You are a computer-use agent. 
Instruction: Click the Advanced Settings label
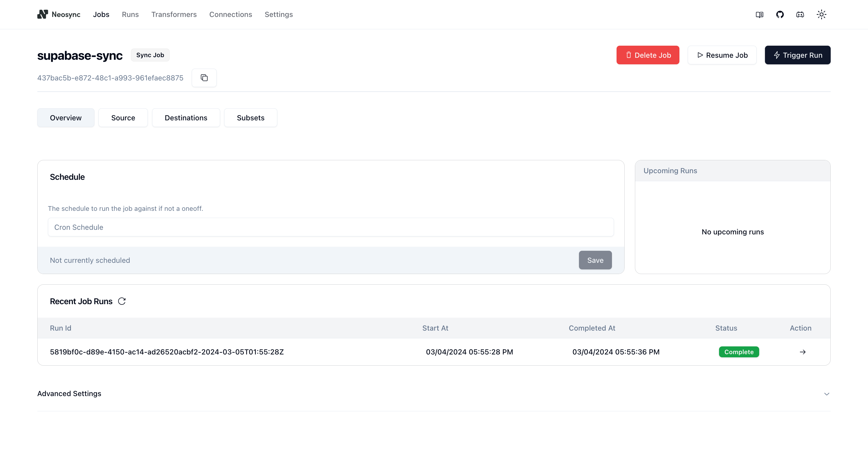[x=69, y=394]
